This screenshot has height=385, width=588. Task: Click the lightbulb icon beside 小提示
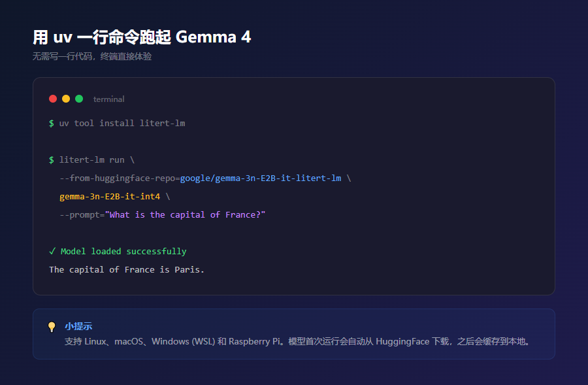52,327
